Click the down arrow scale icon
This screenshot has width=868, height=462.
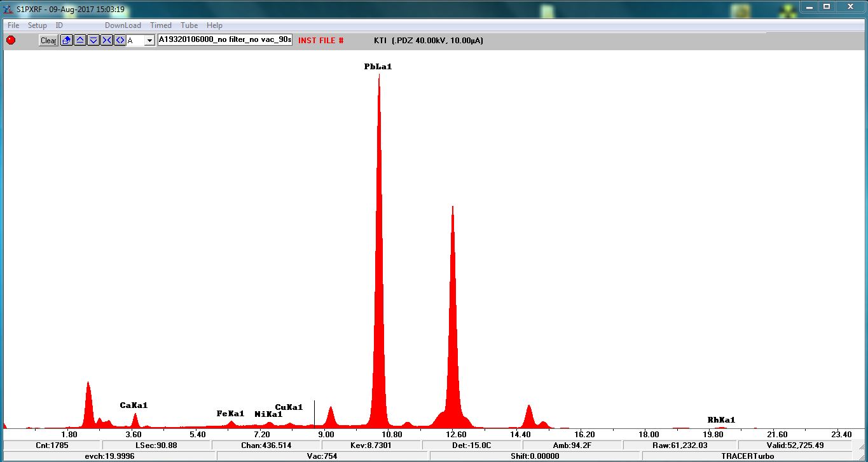tap(93, 40)
